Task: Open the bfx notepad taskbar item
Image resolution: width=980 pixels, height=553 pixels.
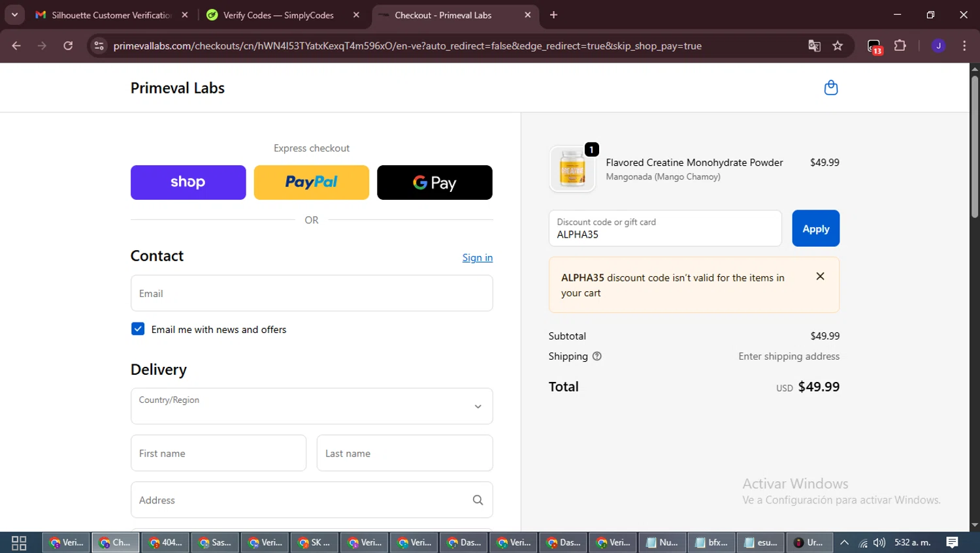Action: pos(711,543)
